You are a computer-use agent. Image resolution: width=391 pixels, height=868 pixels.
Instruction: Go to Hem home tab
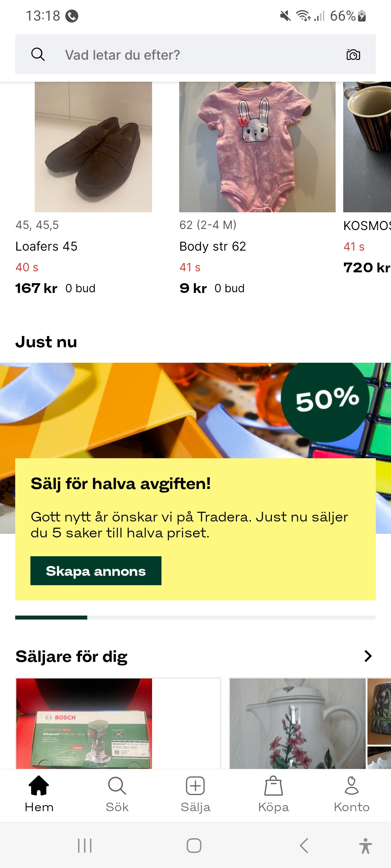tap(39, 795)
